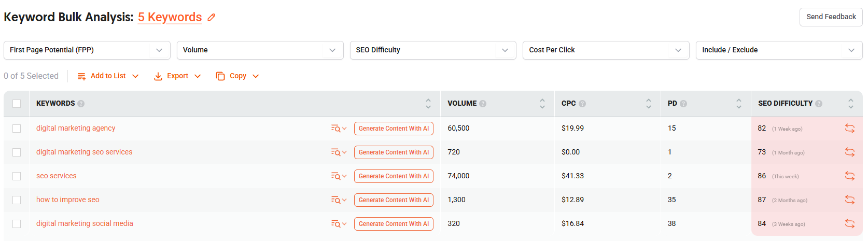Open the Cost Per Click filter dropdown

click(x=606, y=50)
